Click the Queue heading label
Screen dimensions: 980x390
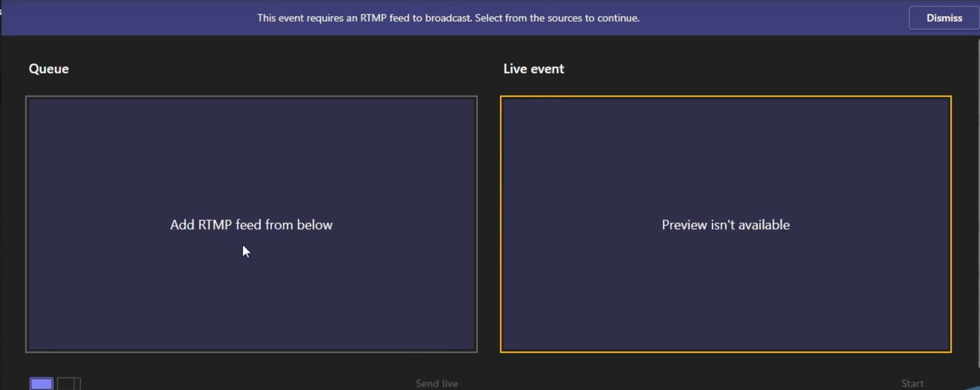(49, 69)
